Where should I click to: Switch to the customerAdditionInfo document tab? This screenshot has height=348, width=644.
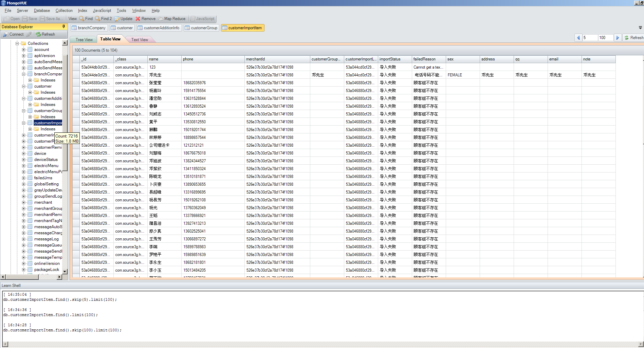point(159,28)
